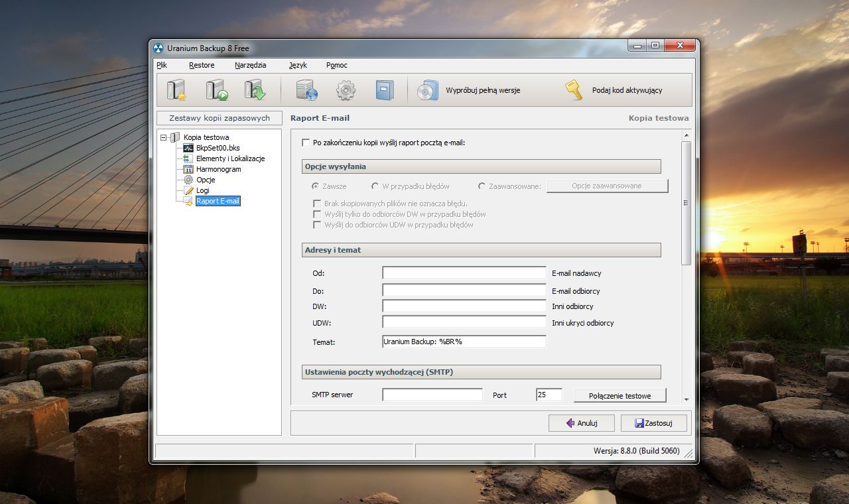The height and width of the screenshot is (504, 849).
Task: Check Wyślij tylko do odbiorców DW
Action: tap(317, 214)
